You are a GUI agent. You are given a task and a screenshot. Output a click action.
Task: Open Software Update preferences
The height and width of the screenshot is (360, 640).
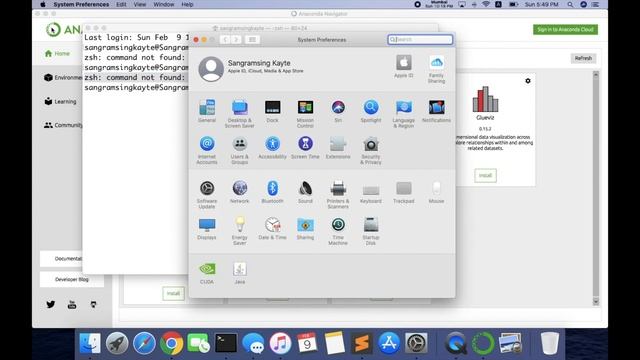tap(207, 194)
